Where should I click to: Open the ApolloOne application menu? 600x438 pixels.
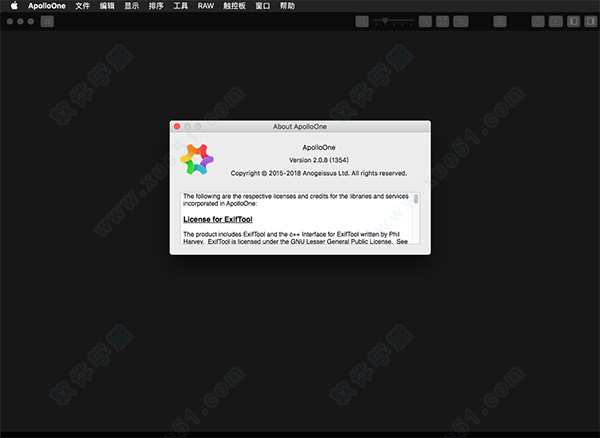[x=47, y=6]
